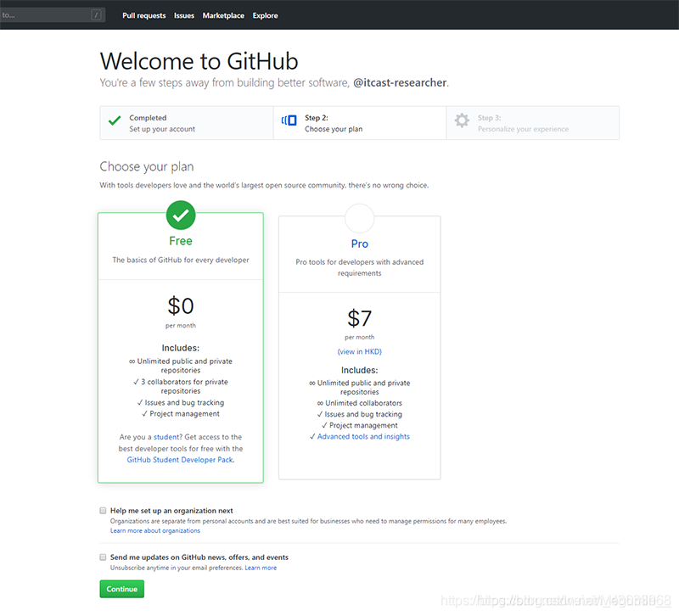Image resolution: width=679 pixels, height=616 pixels.
Task: Open Learn more about organizations link
Action: point(155,530)
